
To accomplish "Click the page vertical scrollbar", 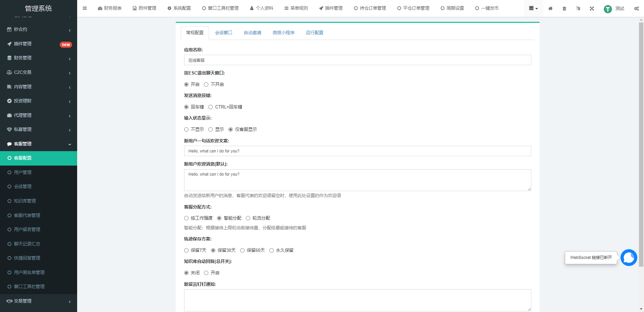I will 641,144.
